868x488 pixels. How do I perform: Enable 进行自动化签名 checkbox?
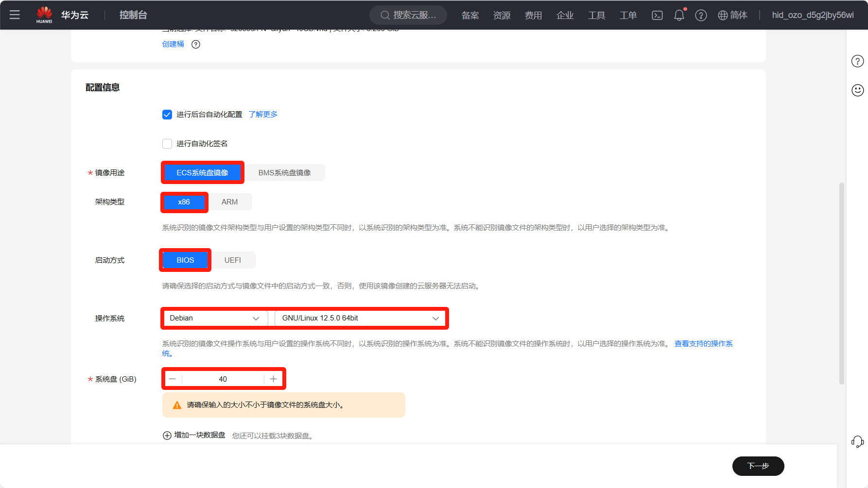click(167, 144)
